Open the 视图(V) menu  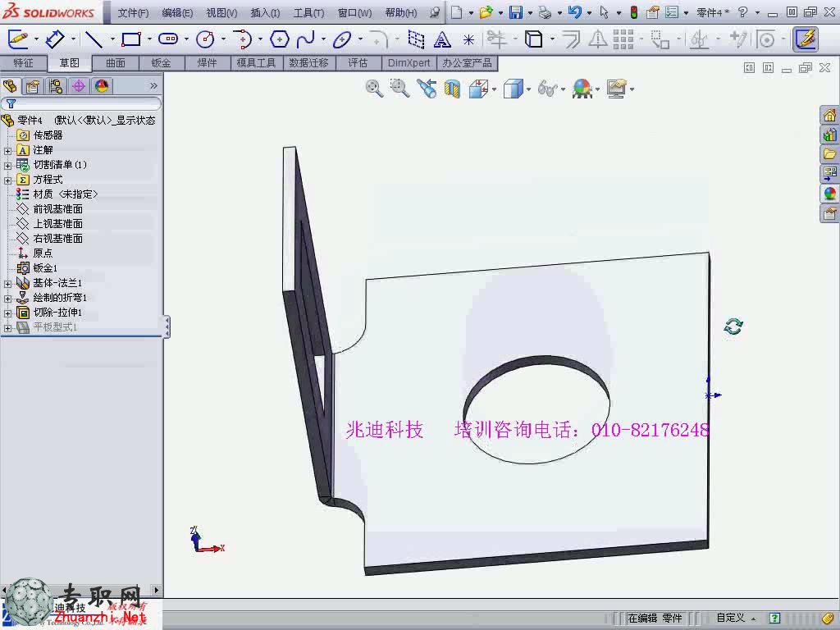(x=221, y=13)
